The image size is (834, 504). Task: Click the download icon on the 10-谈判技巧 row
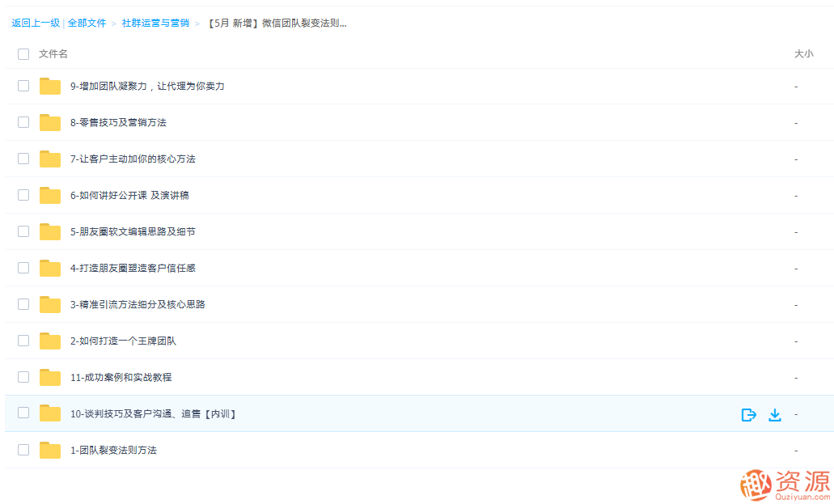(775, 414)
